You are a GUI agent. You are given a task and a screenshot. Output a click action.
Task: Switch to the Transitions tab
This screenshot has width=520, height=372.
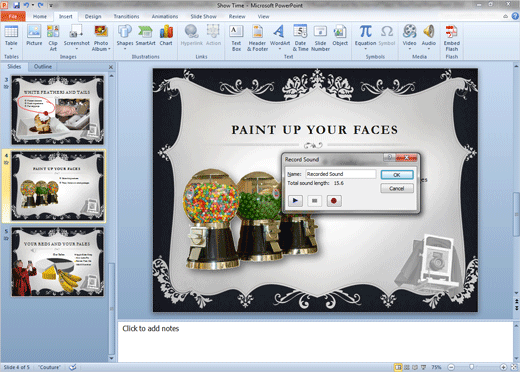click(x=126, y=16)
